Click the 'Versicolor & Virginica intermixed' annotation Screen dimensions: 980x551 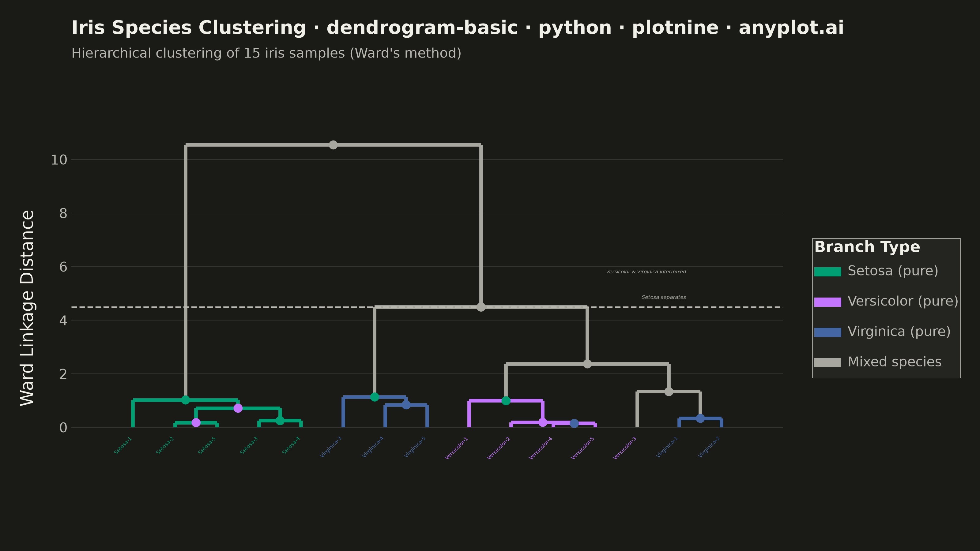[646, 272]
